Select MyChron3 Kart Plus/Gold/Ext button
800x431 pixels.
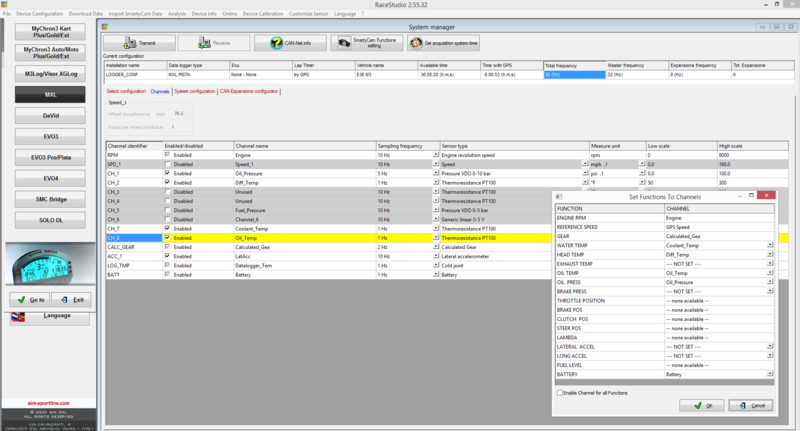50,32
